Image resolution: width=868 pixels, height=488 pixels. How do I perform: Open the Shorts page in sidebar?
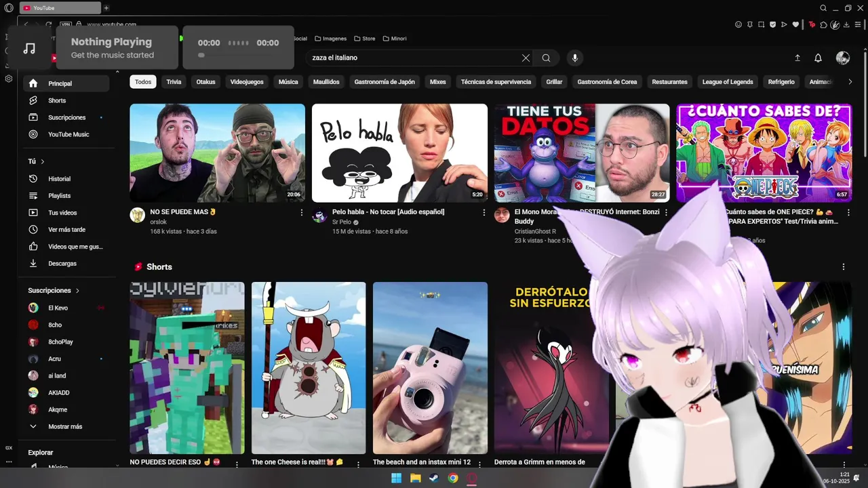coord(66,100)
